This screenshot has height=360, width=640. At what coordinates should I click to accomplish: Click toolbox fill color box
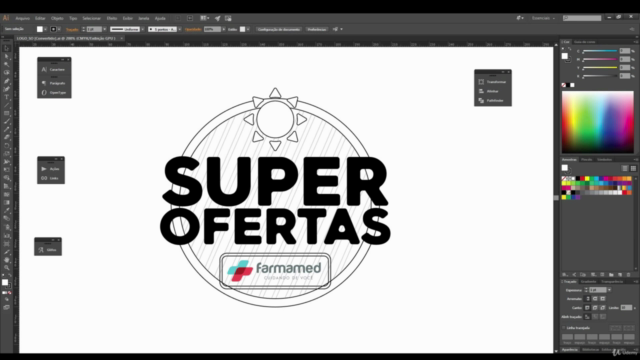pos(5,282)
